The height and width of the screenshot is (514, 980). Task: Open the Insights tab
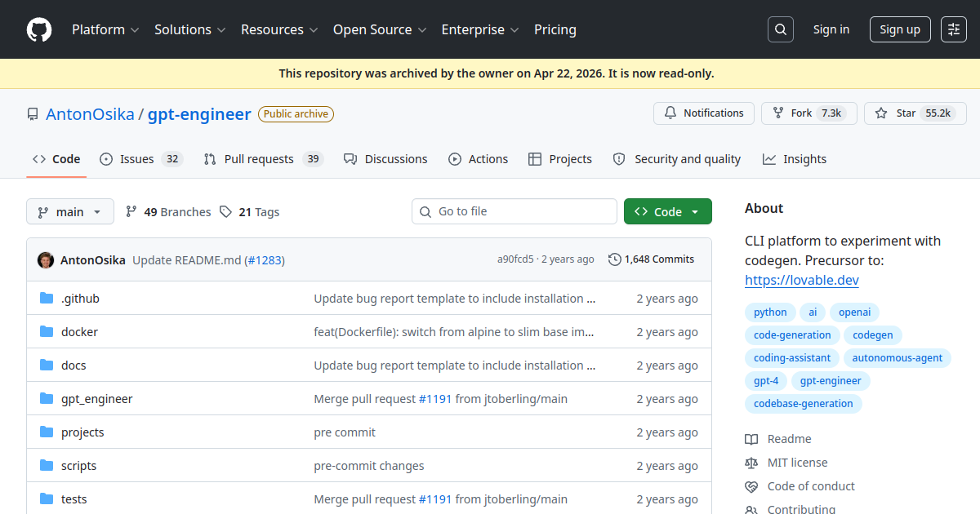coord(795,159)
